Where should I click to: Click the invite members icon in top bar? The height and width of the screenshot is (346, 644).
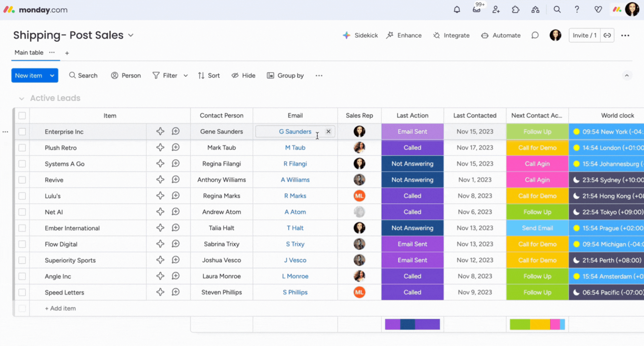pyautogui.click(x=496, y=10)
